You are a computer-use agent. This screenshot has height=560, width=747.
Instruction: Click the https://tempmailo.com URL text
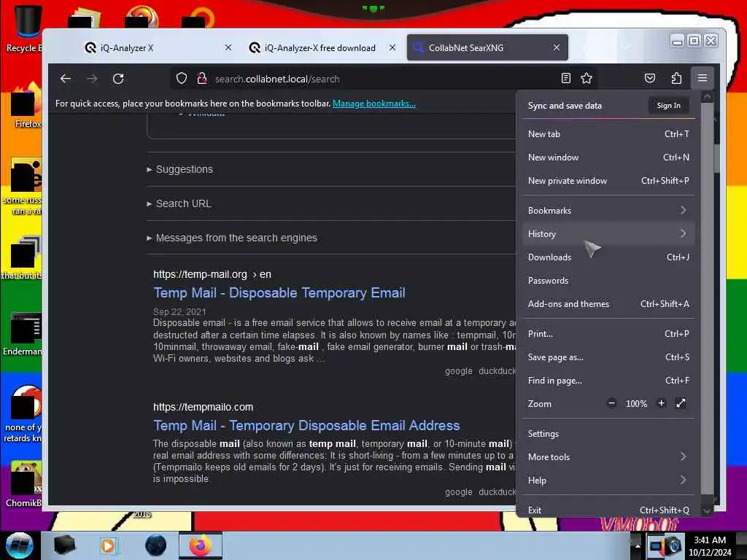pos(203,407)
